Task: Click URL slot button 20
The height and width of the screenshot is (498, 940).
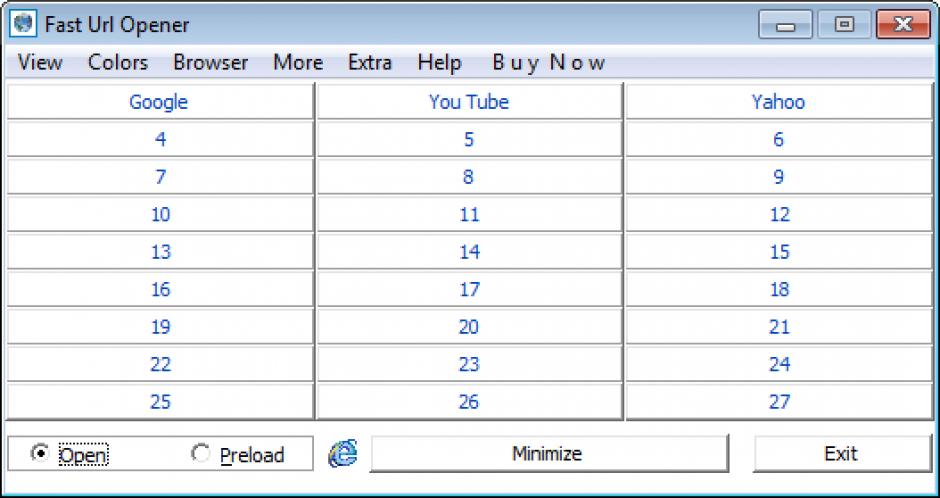Action: 469,326
